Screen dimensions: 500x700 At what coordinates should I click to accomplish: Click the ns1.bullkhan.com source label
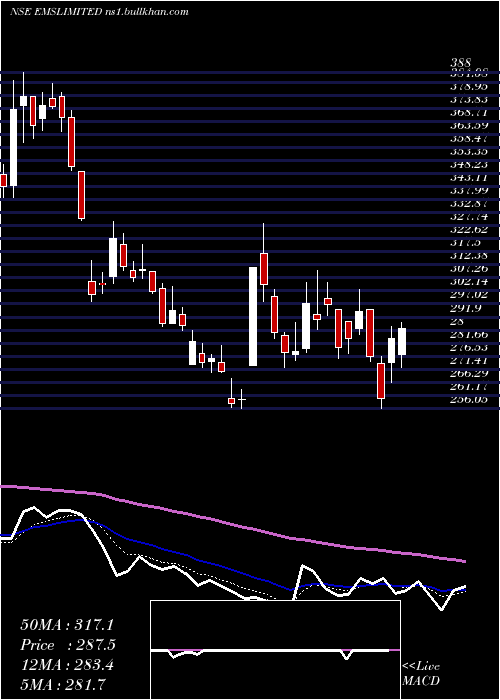[145, 12]
